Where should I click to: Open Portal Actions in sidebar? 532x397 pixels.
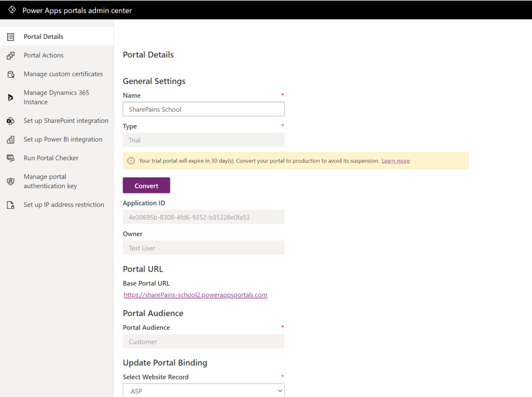click(57, 55)
